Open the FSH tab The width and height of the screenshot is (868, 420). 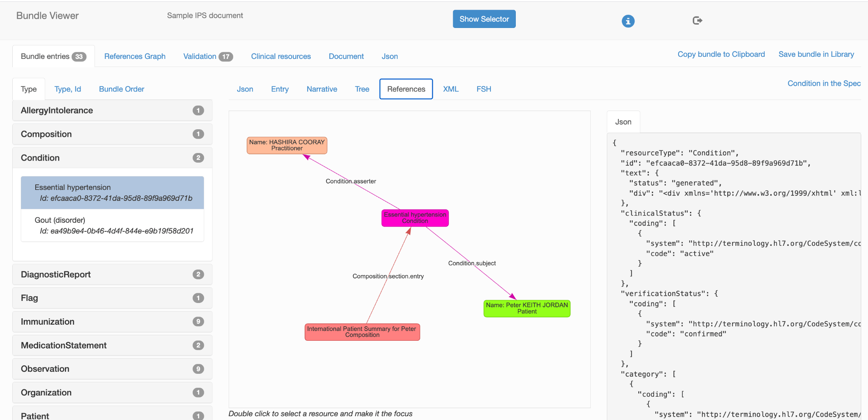coord(484,89)
